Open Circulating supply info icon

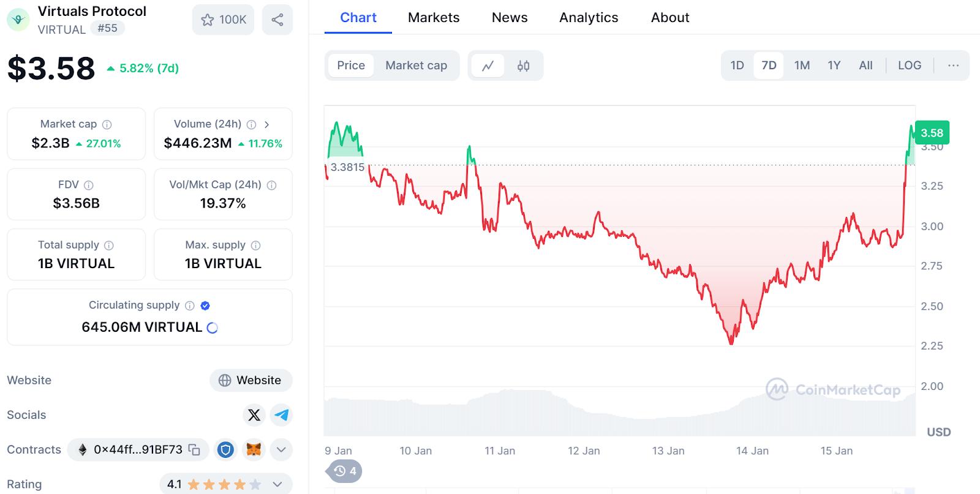(190, 305)
